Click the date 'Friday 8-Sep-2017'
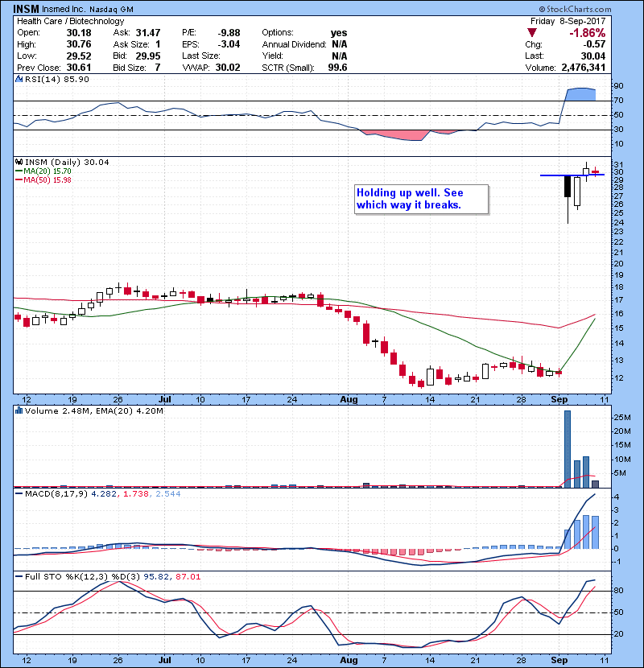This screenshot has height=668, width=644. 568,21
